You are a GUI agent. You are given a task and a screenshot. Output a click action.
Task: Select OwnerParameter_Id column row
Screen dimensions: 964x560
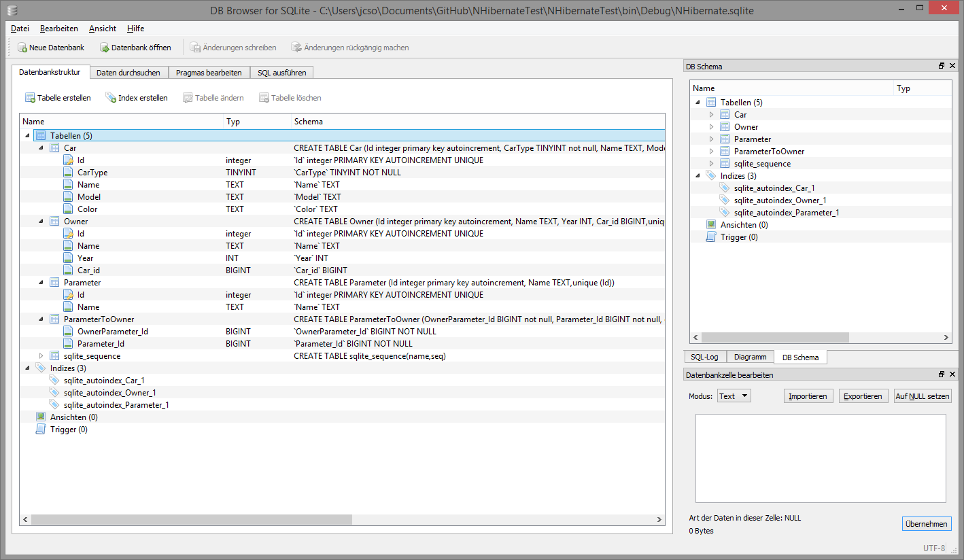342,332
